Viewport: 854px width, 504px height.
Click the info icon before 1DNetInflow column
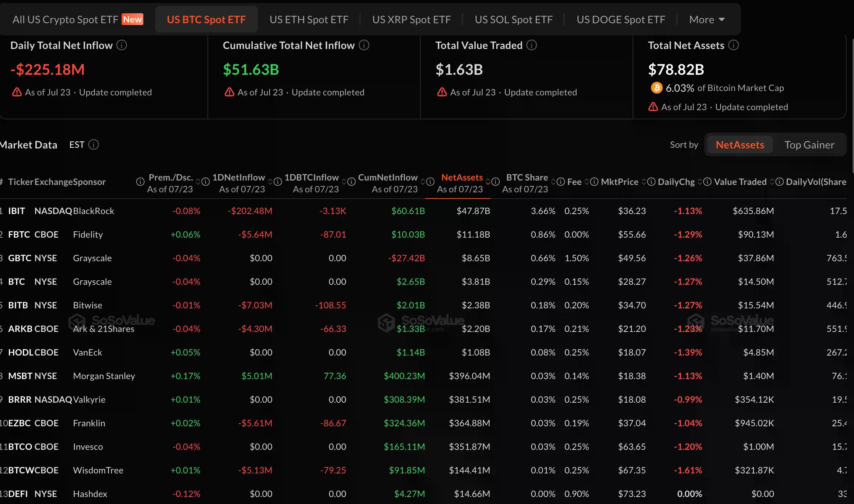coord(206,182)
